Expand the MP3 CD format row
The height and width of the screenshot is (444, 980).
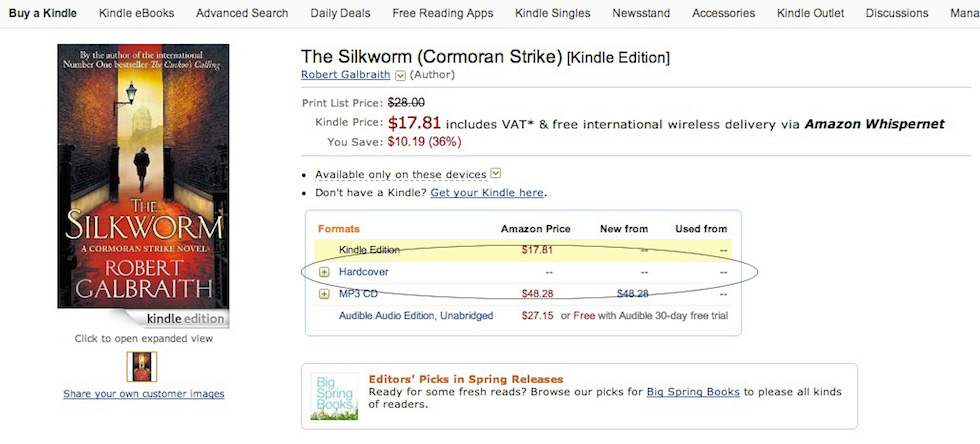tap(324, 294)
